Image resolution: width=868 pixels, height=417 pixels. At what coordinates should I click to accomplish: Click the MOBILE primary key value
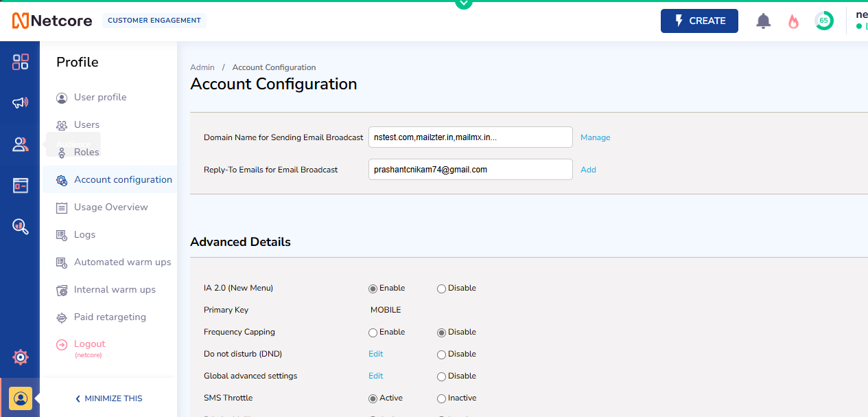click(x=386, y=310)
